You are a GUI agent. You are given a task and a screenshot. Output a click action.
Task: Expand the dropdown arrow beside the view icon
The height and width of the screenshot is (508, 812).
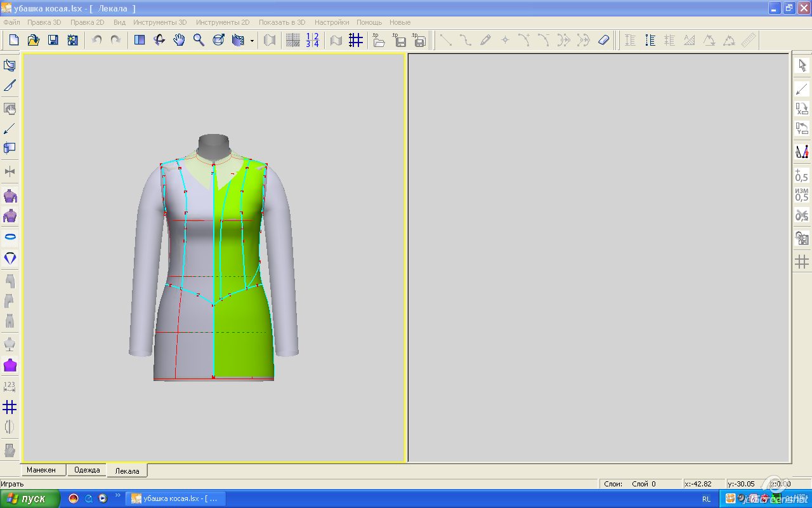tap(252, 41)
